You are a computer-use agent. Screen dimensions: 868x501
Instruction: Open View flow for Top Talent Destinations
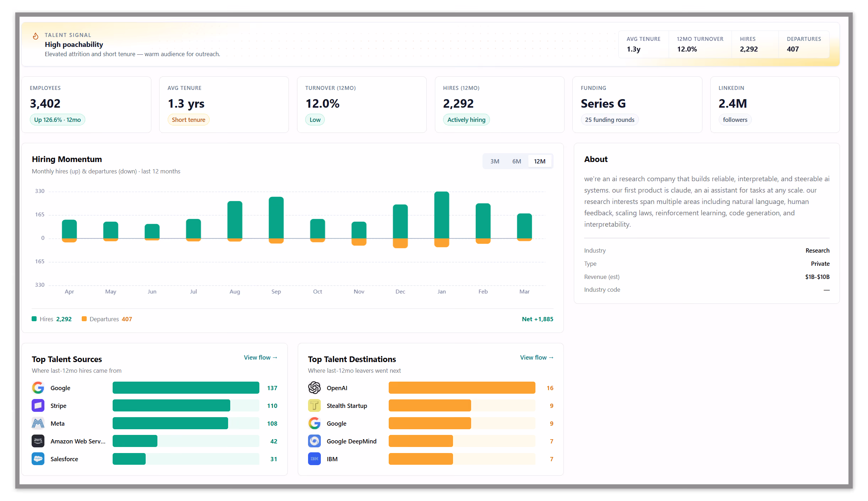[537, 357]
